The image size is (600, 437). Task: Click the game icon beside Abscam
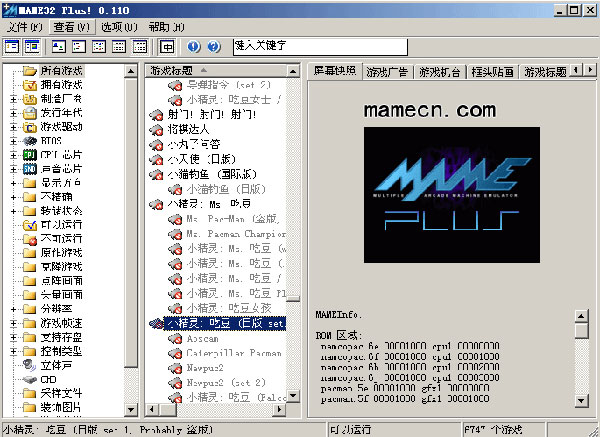coord(175,339)
